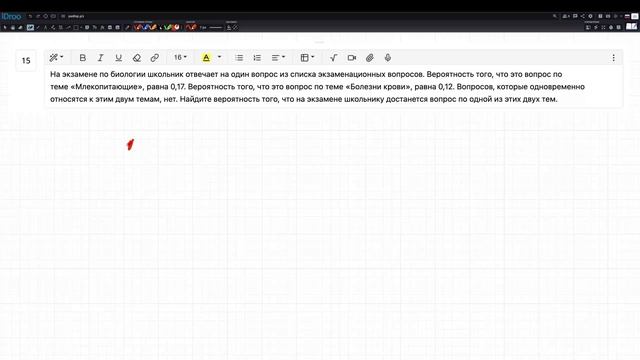Undo the last action in IDroo
This screenshot has width=640, height=360.
[x=30, y=16]
